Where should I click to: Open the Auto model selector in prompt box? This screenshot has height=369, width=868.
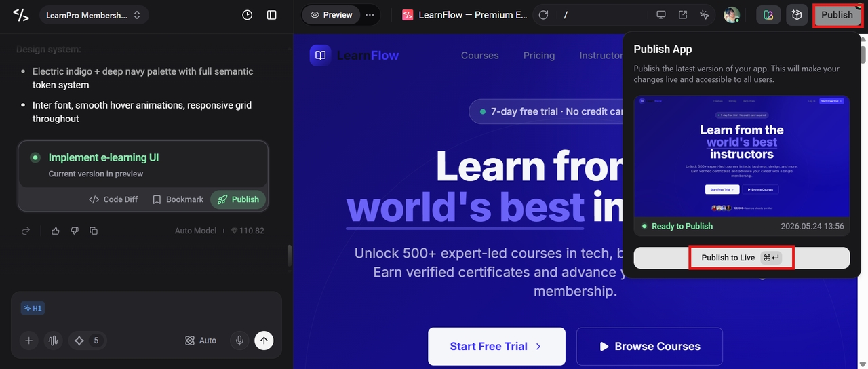click(x=201, y=341)
